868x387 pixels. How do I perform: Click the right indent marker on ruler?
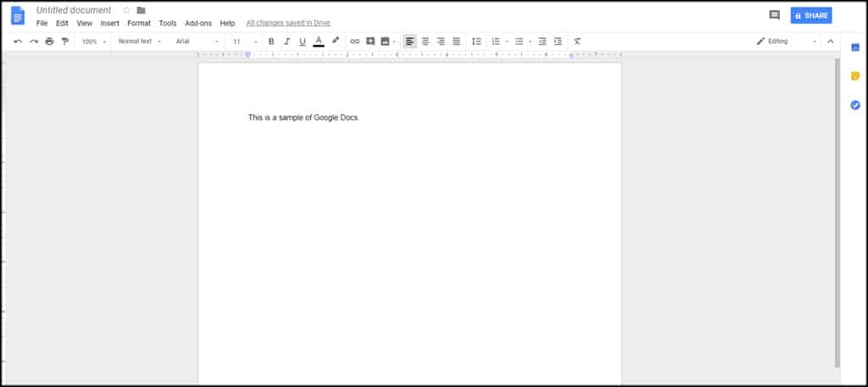[x=571, y=55]
